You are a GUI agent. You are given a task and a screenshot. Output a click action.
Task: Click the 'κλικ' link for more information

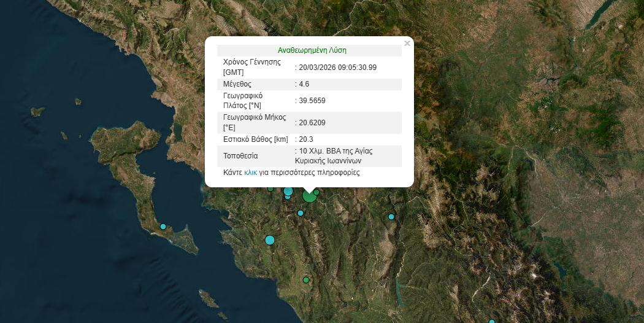point(250,173)
